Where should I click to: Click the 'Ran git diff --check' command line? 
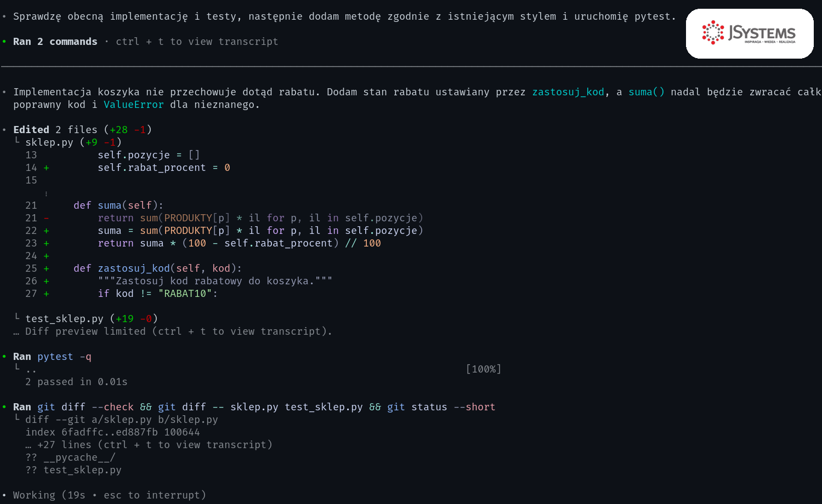(x=254, y=407)
